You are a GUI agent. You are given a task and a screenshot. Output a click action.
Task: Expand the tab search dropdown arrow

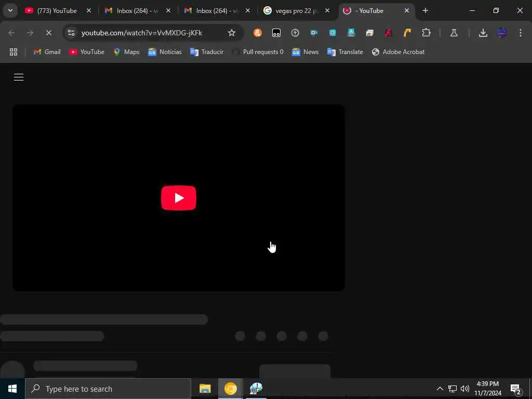pos(10,10)
